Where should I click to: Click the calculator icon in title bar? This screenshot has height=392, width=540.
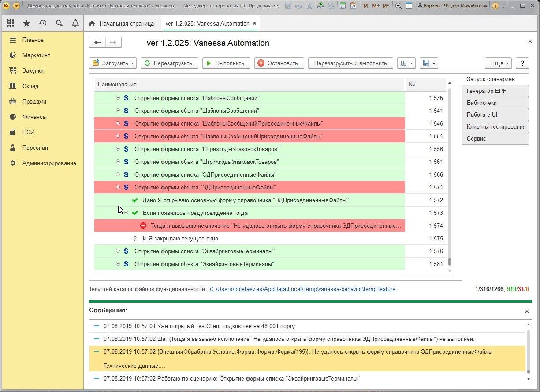(343, 6)
